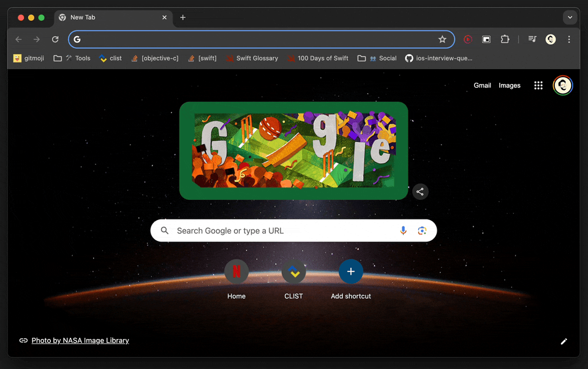Click the Search Google or type a URL box

point(293,230)
